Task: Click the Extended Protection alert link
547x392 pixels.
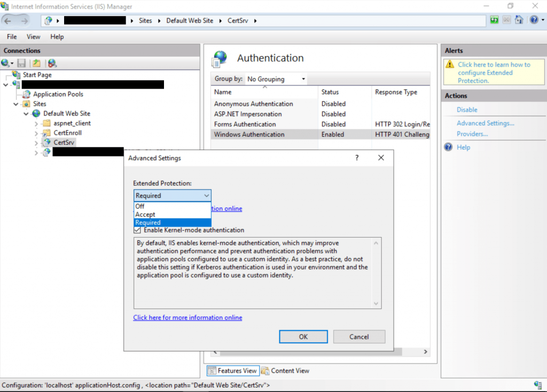Action: [494, 73]
